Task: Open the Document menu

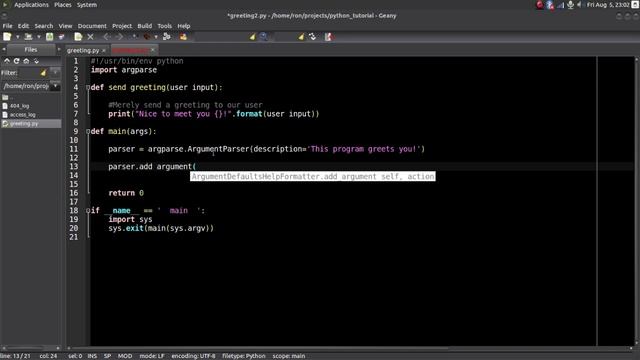Action: pyautogui.click(x=92, y=26)
